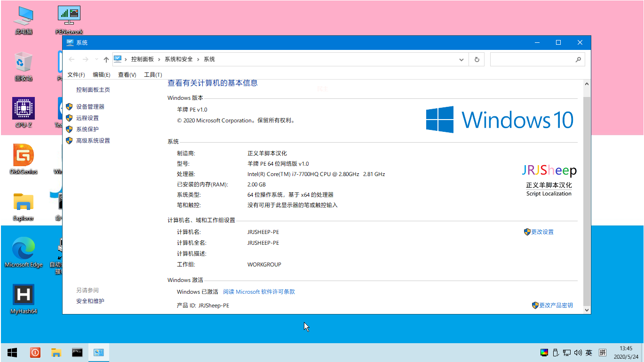Screen dimensions: 644x362
Task: Open the 查看(V) menu
Action: pyautogui.click(x=127, y=75)
